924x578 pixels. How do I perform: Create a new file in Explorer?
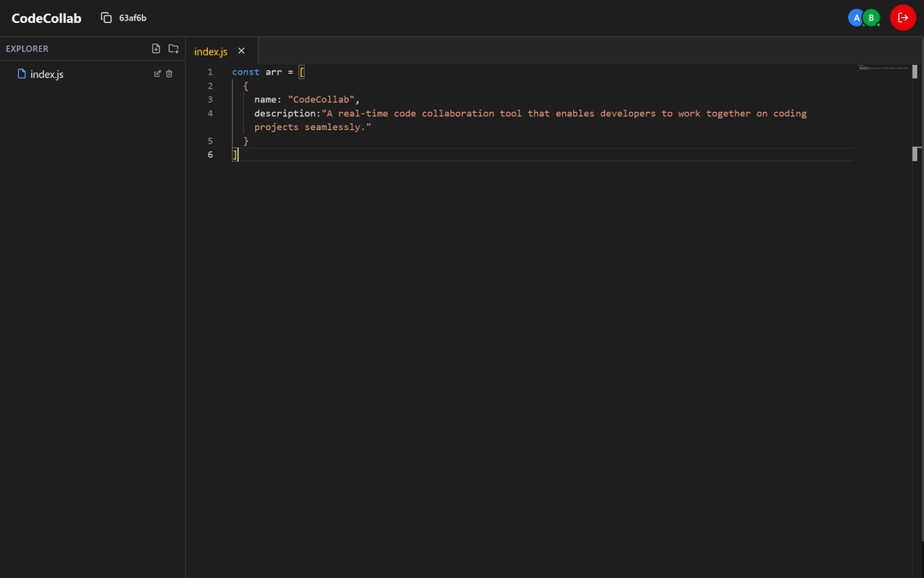point(156,49)
